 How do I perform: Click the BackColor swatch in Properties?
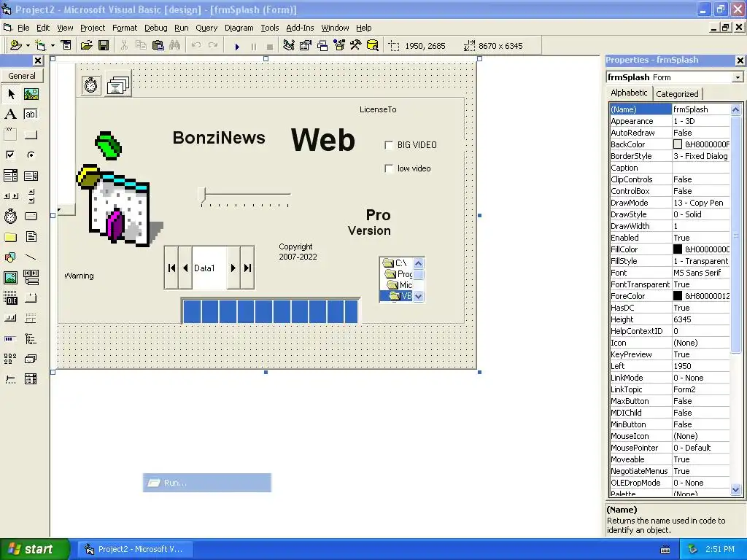tap(678, 144)
